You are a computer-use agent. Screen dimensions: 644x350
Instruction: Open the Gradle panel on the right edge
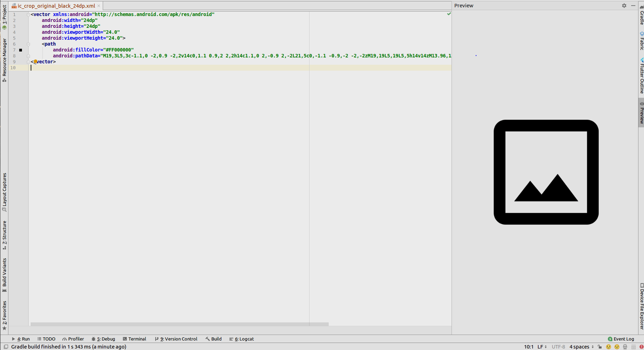(x=641, y=15)
